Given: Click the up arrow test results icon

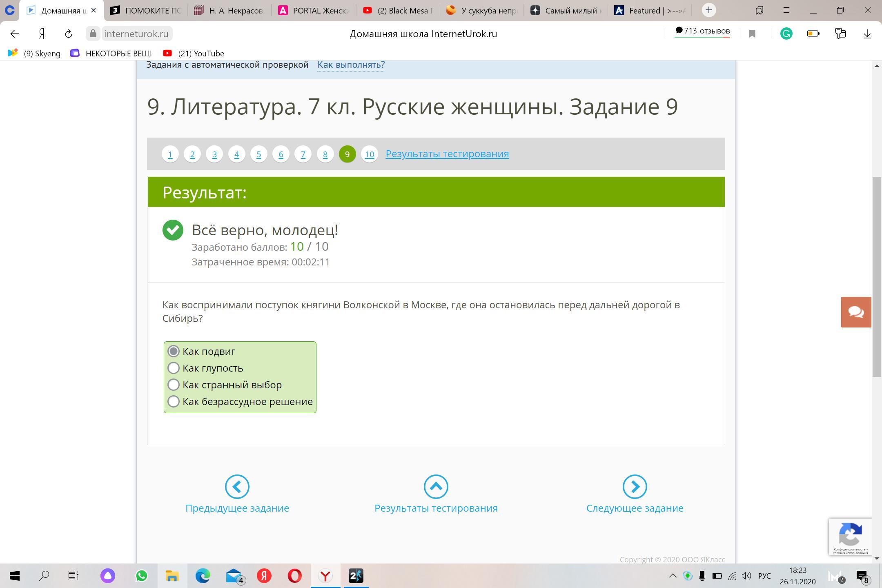Looking at the screenshot, I should [x=436, y=486].
